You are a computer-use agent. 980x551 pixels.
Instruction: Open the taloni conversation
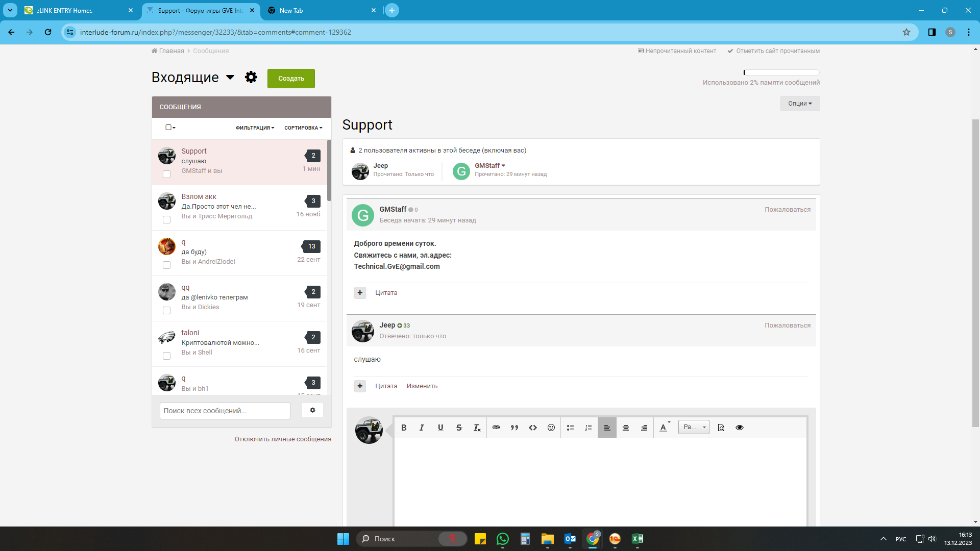point(240,344)
